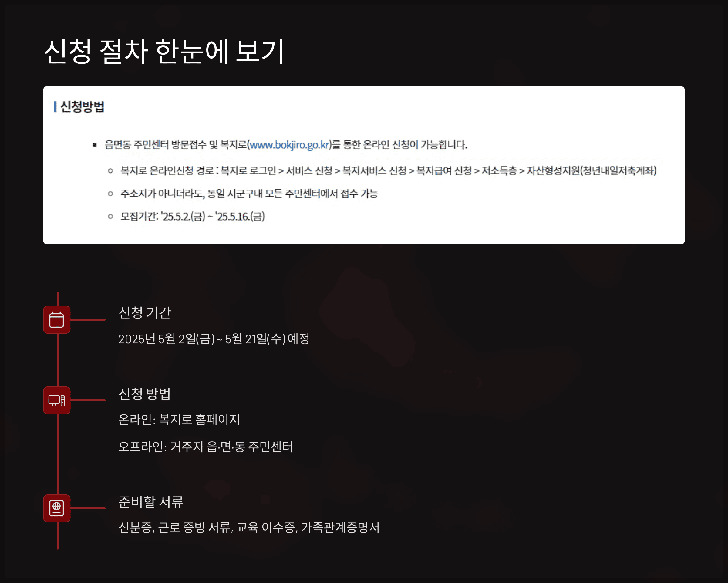
Task: Click the 신청 방법 timeline heading
Action: pos(144,394)
